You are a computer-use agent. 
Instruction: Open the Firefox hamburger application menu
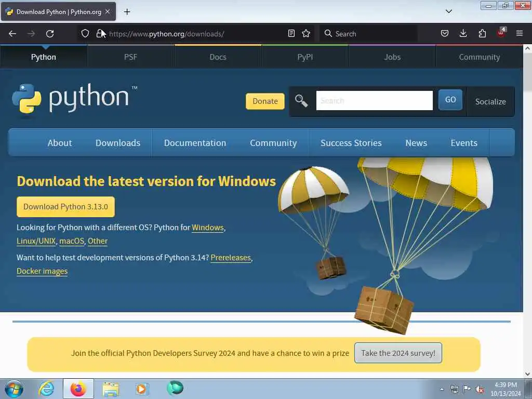(520, 33)
